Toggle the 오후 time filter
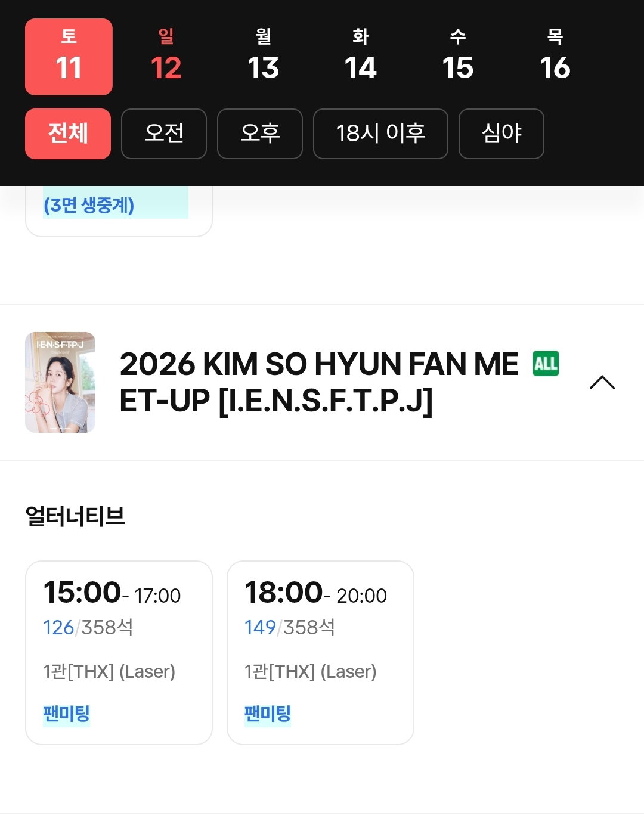The image size is (644, 837). coord(260,134)
